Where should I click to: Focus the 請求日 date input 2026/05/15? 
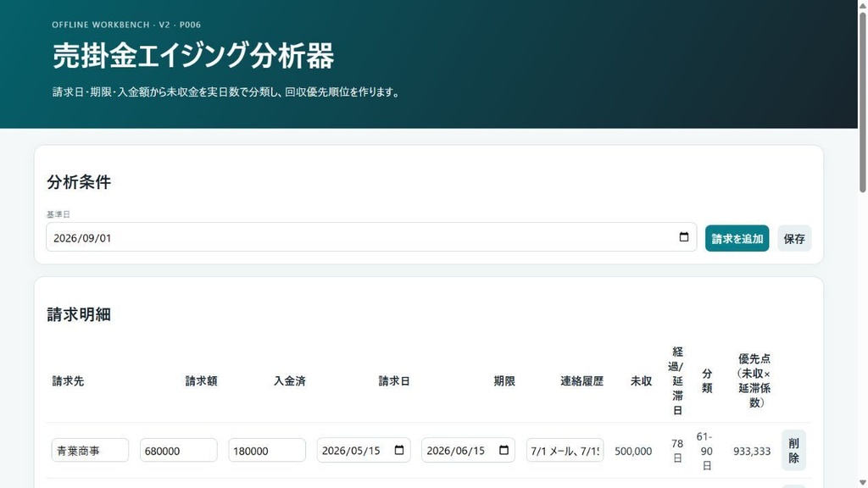[x=364, y=451]
